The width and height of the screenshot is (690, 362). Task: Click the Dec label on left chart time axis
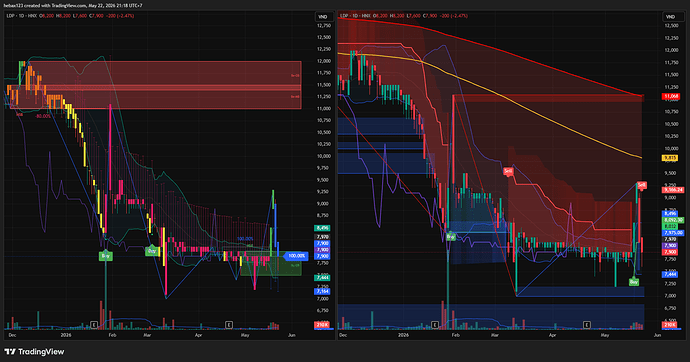pyautogui.click(x=12, y=335)
